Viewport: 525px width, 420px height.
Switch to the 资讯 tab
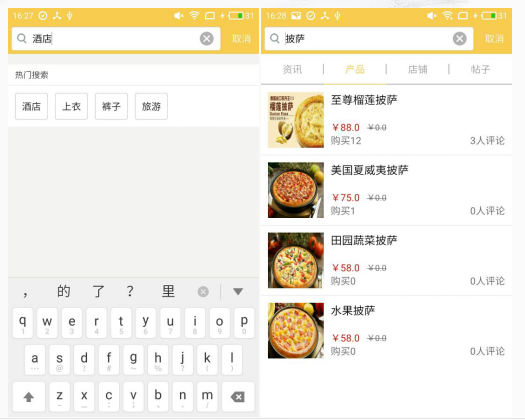(292, 69)
